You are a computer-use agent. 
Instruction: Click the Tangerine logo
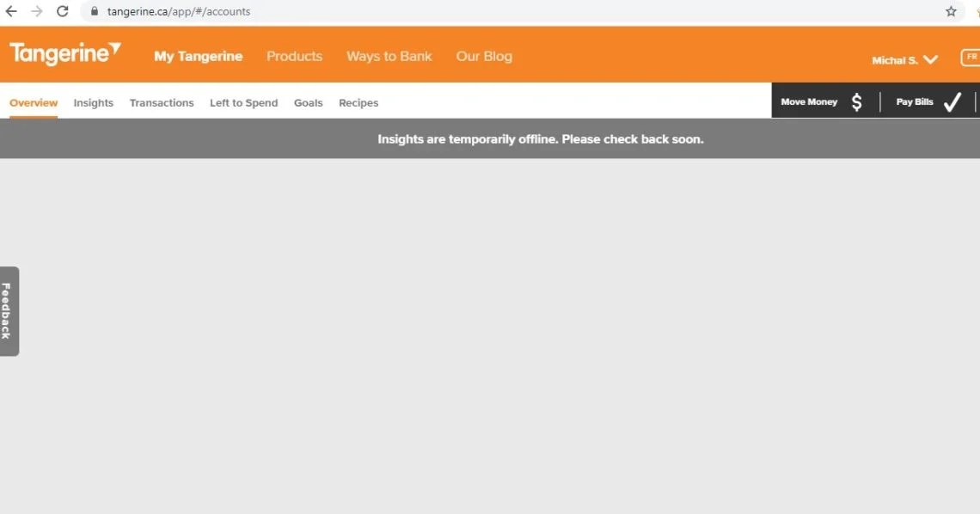coord(64,53)
